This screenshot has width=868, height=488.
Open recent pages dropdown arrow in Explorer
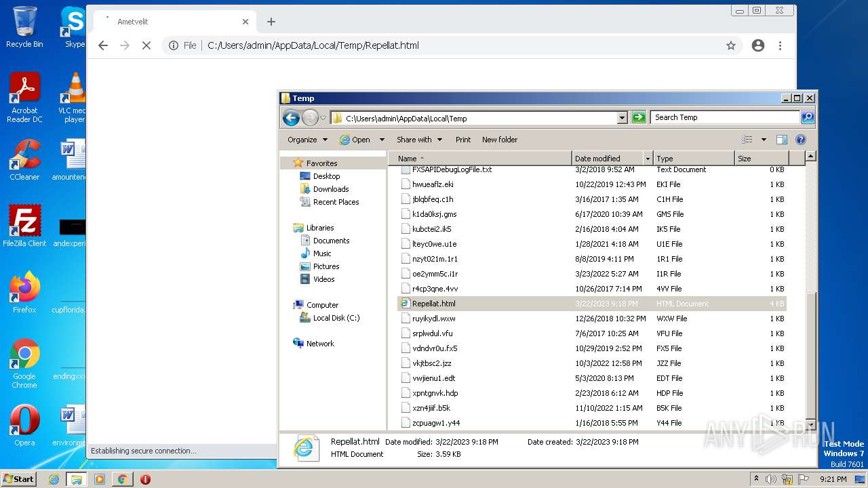pyautogui.click(x=323, y=118)
